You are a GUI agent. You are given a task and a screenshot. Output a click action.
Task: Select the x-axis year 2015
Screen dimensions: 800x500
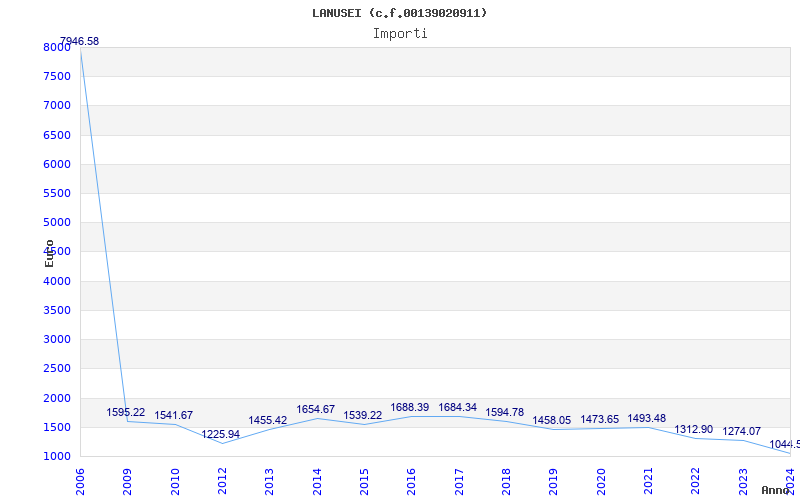click(x=364, y=482)
